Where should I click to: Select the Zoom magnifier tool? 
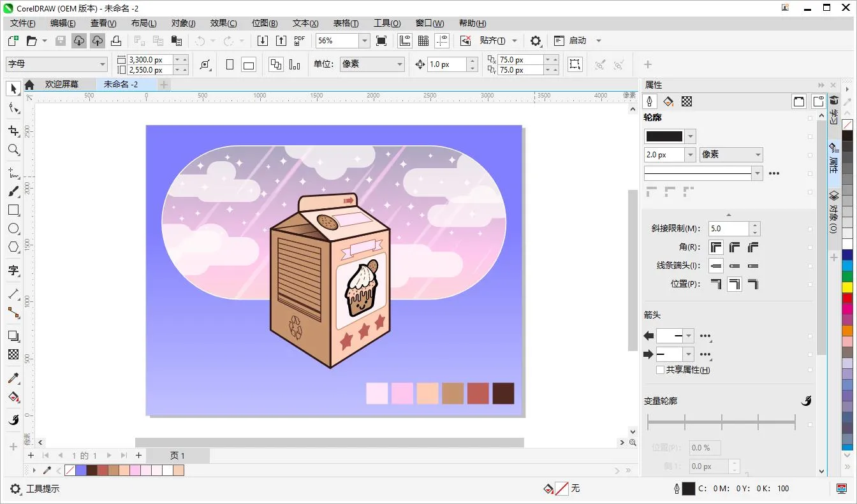[13, 150]
